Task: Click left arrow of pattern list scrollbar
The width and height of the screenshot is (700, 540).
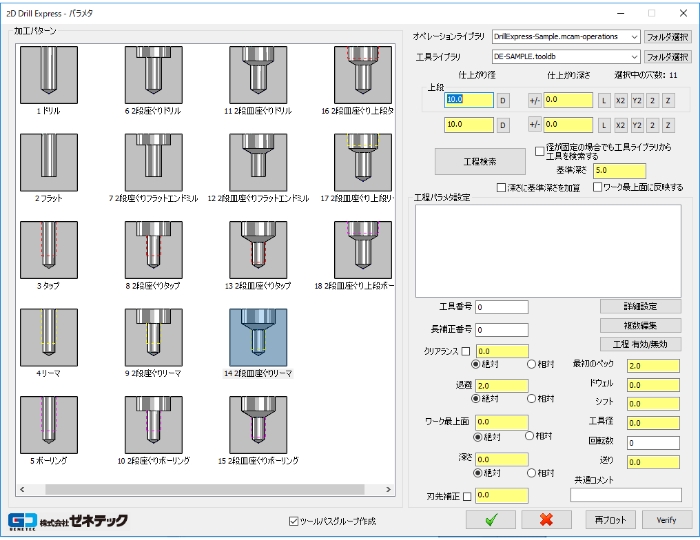Action: [x=22, y=490]
